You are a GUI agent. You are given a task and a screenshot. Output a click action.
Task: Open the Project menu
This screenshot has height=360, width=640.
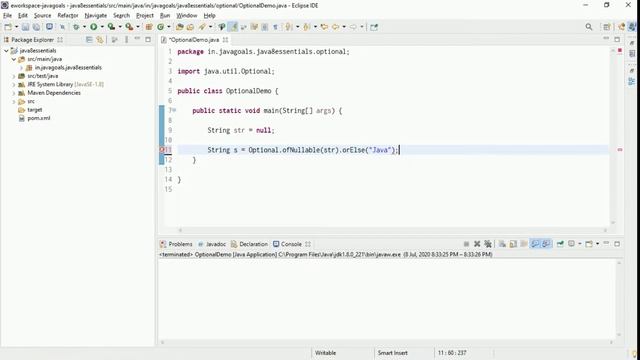145,16
